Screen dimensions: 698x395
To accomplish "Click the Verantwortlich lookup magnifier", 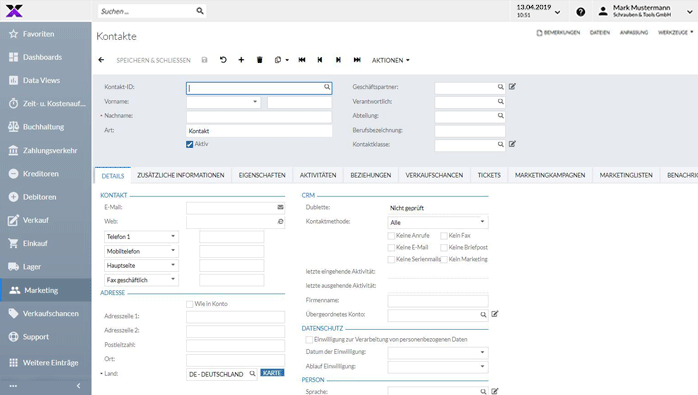I will pyautogui.click(x=501, y=102).
